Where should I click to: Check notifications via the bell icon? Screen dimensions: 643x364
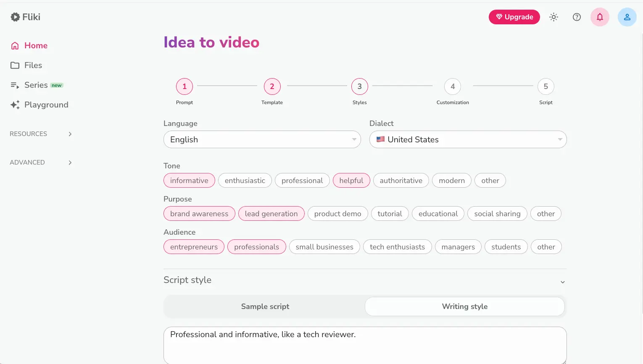600,17
